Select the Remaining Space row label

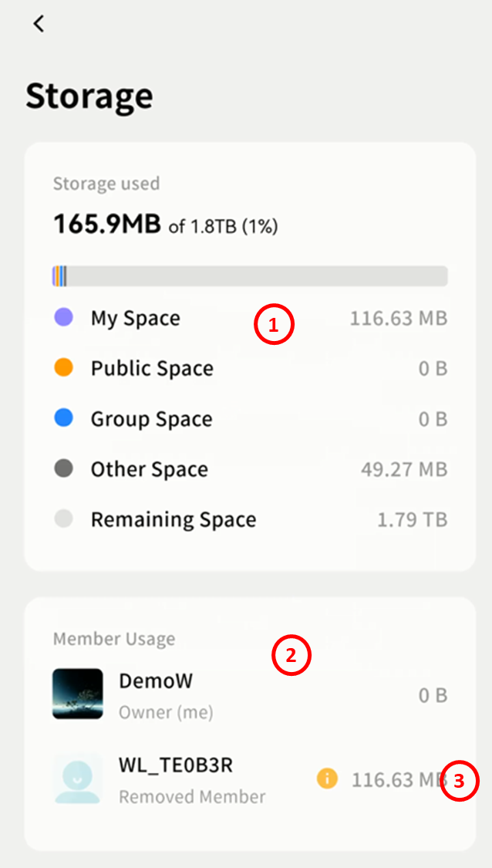[174, 519]
